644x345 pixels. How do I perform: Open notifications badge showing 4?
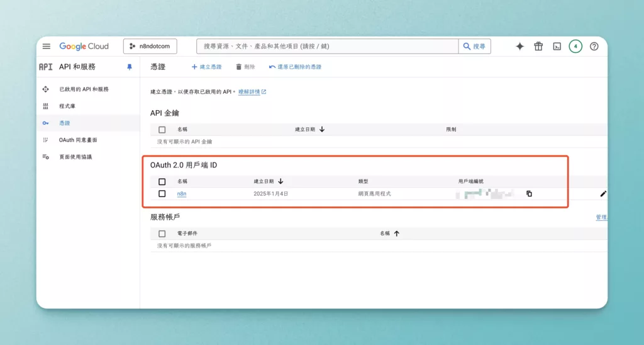point(575,47)
